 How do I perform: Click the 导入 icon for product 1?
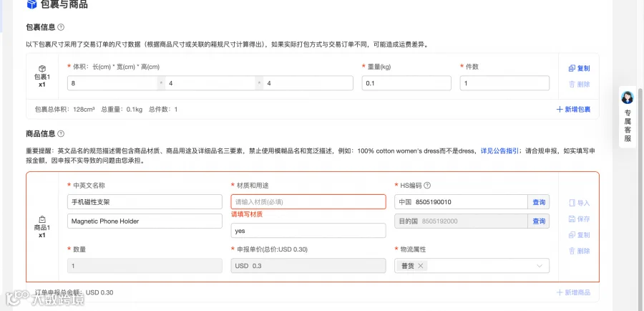572,203
